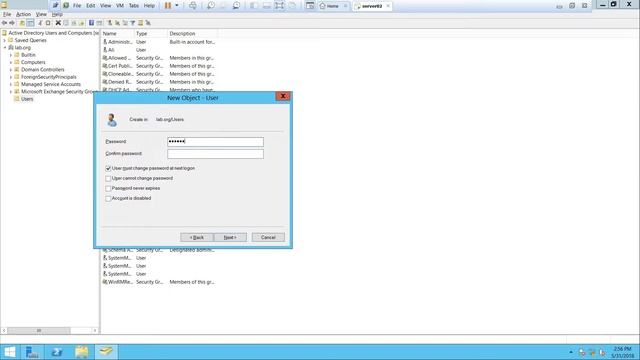Select Active Directory Users and Computers root
Image resolution: width=640 pixels, height=360 pixels.
53,33
